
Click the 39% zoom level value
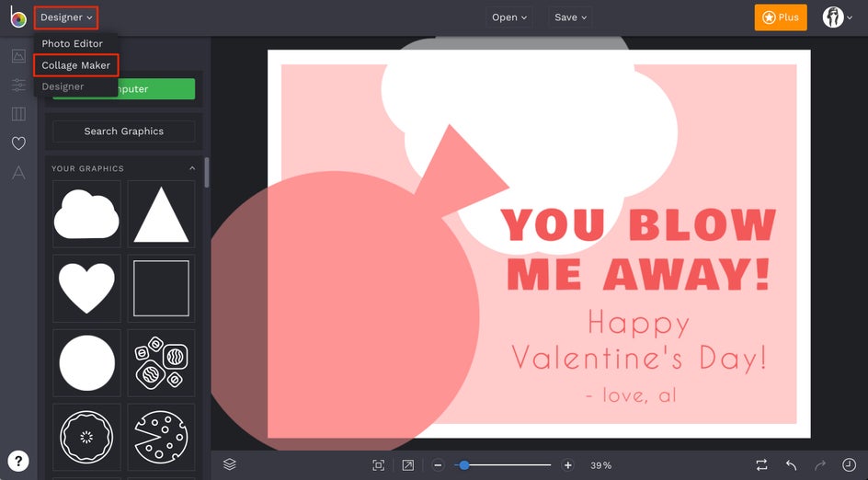[x=600, y=465]
